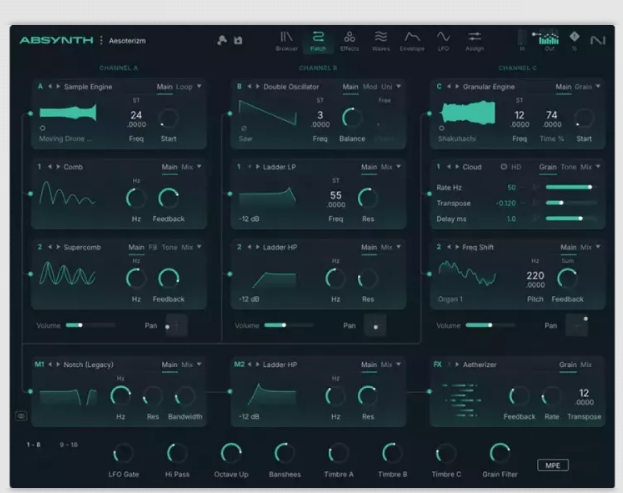Select next type after Freq Shift

[457, 247]
